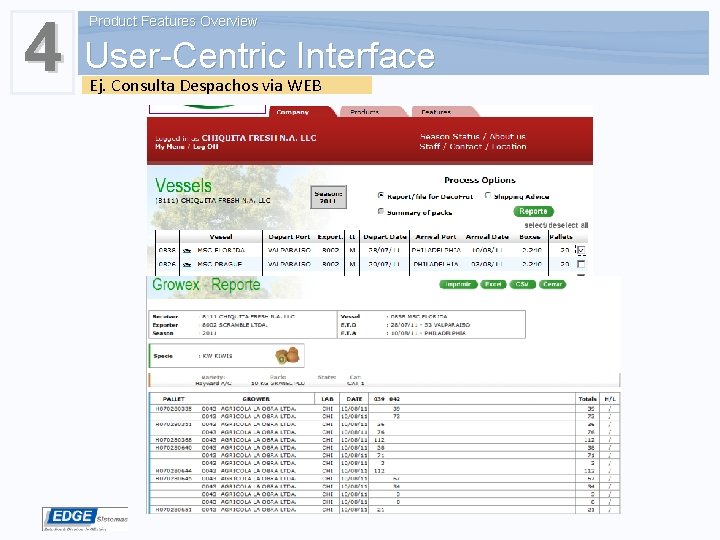Viewport: 720px width, 540px height.
Task: Click the first pallet ID H070280338
Action: [x=174, y=408]
